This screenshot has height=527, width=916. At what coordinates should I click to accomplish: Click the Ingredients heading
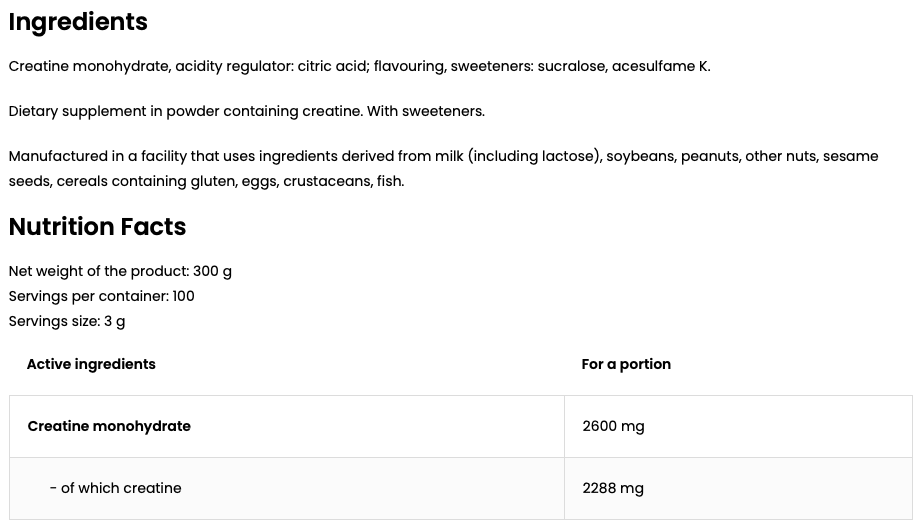click(78, 23)
